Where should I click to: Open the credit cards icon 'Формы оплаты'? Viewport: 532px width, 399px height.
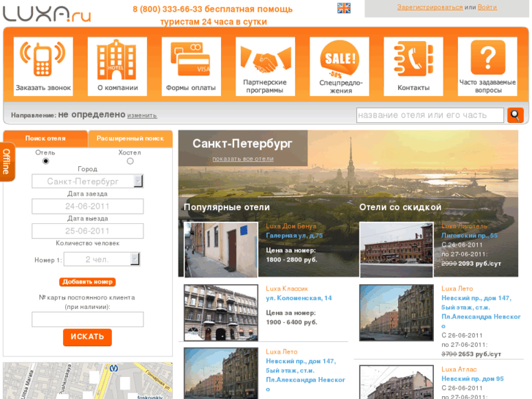[191, 67]
